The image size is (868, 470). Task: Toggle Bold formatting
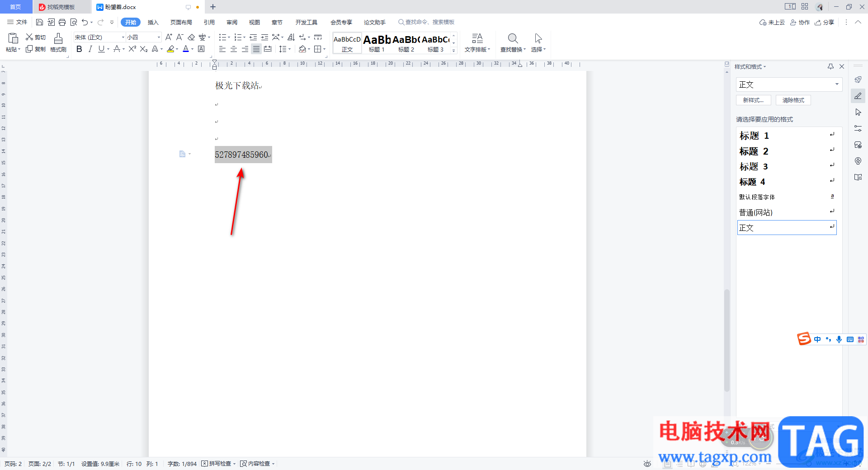click(x=79, y=49)
